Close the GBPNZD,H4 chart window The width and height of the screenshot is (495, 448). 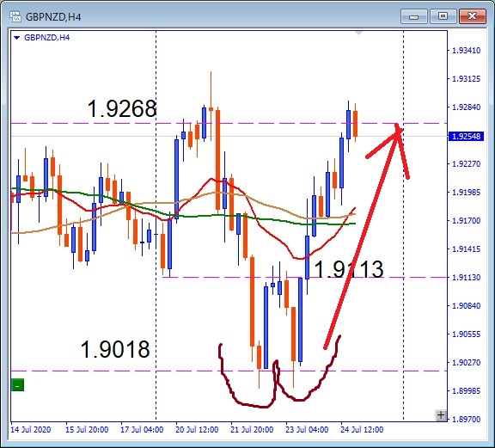472,16
